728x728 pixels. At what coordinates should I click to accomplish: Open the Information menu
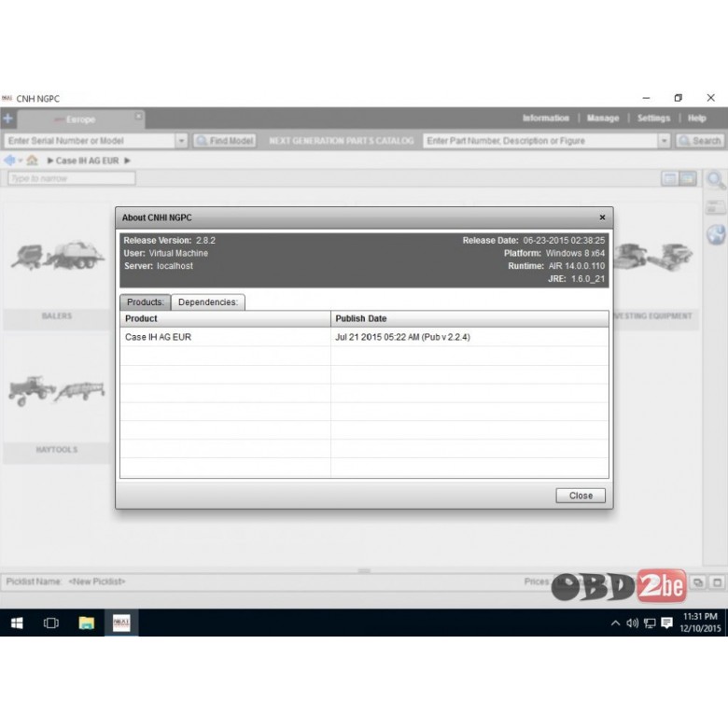(546, 118)
